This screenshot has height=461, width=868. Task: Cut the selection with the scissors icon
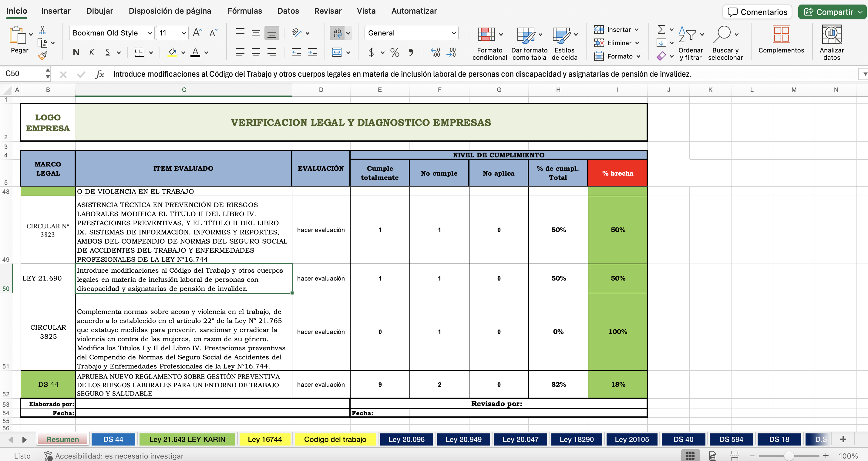(42, 29)
